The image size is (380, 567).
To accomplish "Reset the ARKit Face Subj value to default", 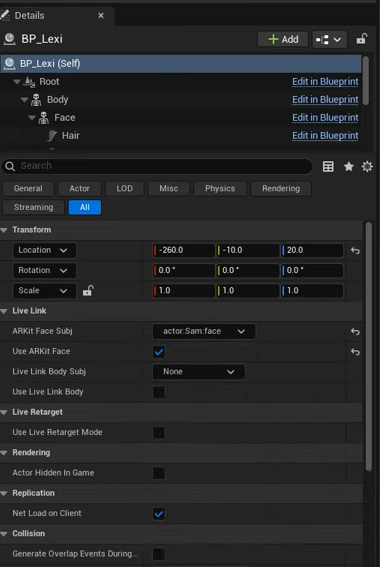I will pyautogui.click(x=355, y=331).
